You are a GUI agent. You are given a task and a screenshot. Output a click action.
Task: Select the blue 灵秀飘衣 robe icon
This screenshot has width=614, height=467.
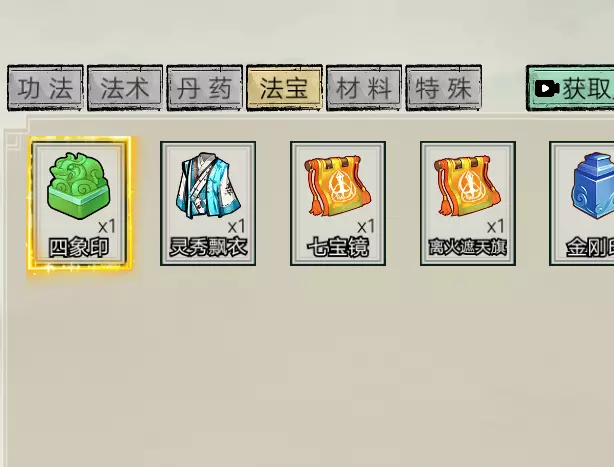(x=208, y=185)
